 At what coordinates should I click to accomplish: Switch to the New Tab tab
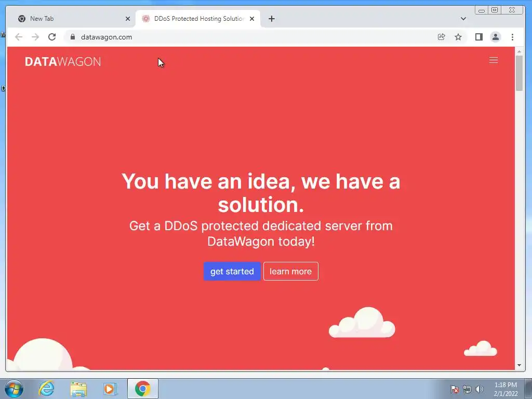pos(71,19)
